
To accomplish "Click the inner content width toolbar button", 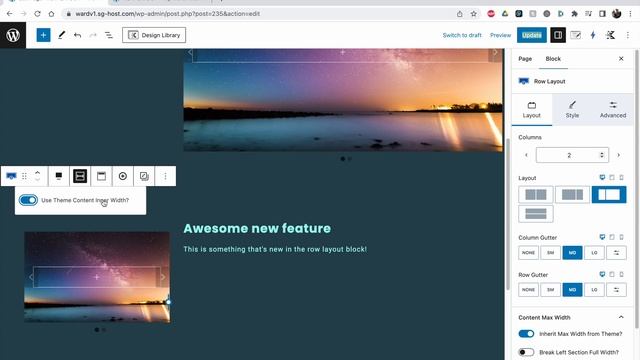I will point(80,176).
